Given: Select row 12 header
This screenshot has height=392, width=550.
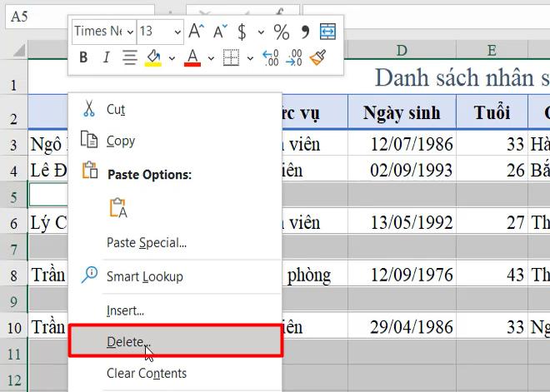Looking at the screenshot, I should point(13,378).
